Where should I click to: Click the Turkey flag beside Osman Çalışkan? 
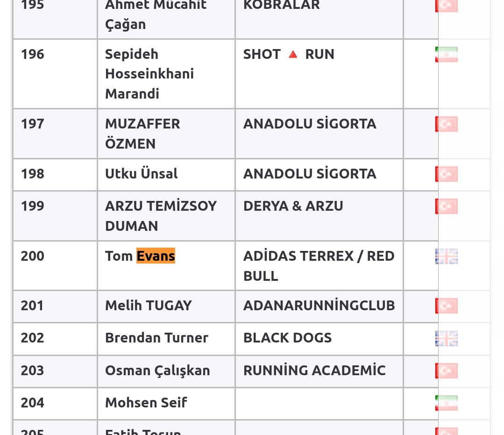point(447,371)
